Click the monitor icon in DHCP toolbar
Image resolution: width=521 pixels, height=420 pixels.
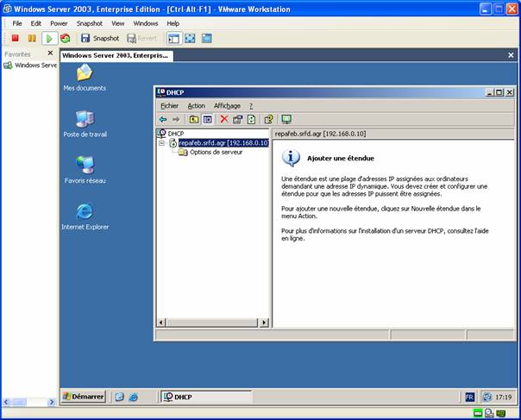(x=286, y=119)
